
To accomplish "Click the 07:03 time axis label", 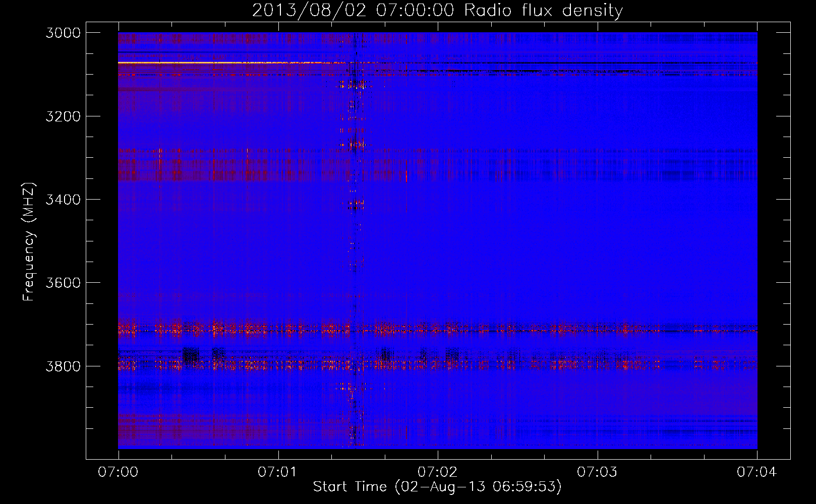I will tap(598, 472).
